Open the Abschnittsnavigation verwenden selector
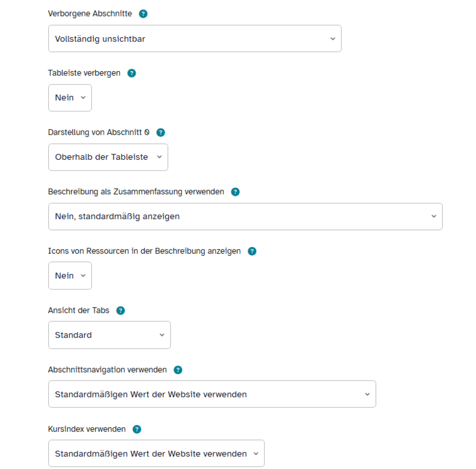The image size is (476, 469). tap(212, 394)
